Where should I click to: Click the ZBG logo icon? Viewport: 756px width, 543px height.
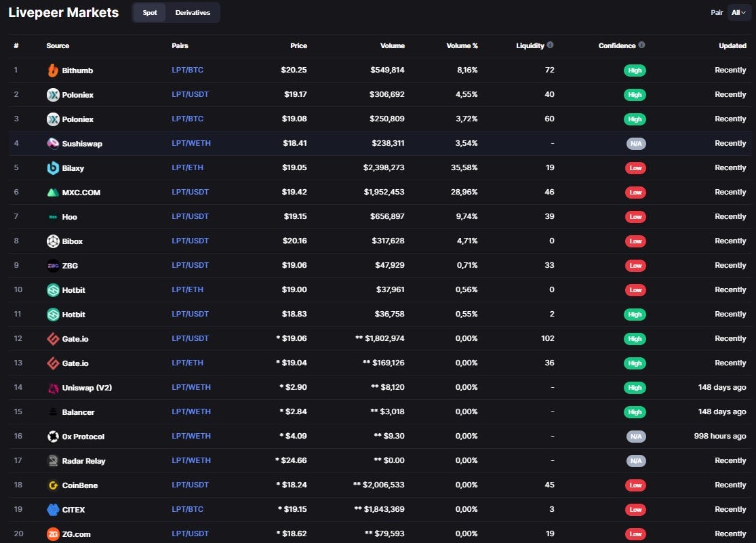click(x=53, y=266)
